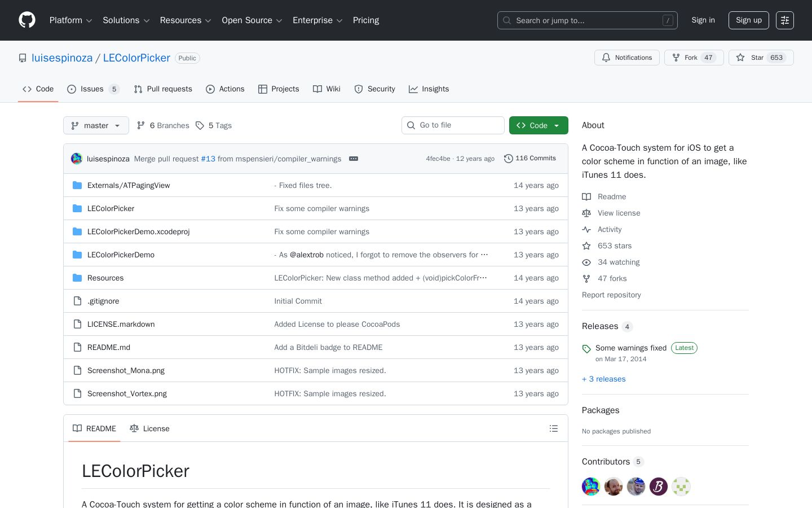Switch to the Wiki tab
This screenshot has width=812, height=508.
(326, 89)
